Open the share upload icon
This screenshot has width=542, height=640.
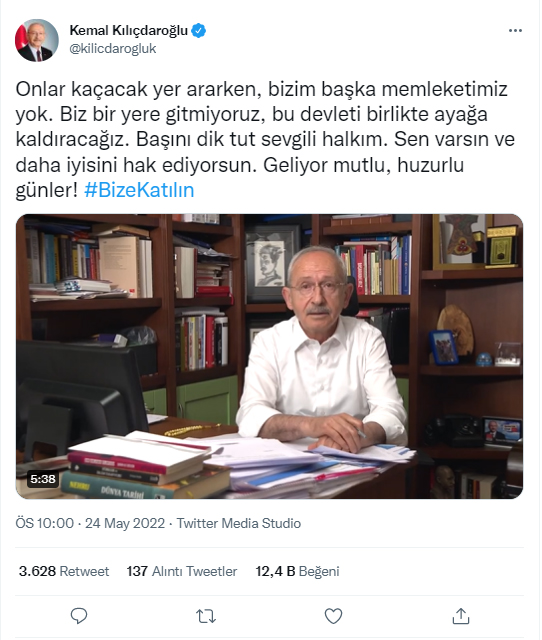click(x=461, y=616)
